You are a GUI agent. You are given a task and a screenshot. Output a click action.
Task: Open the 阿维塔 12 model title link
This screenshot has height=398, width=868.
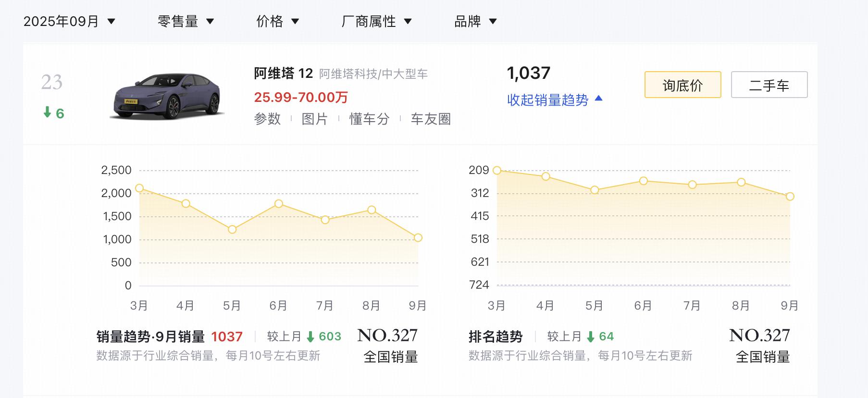283,74
